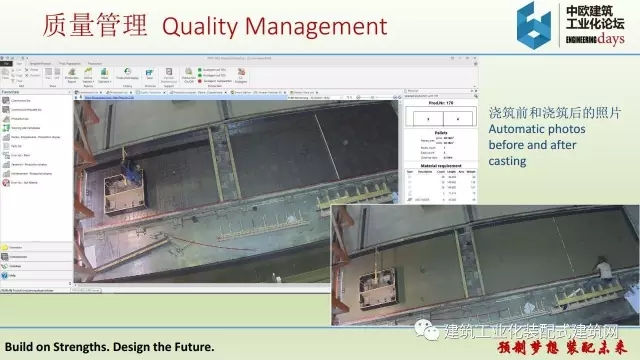Collapse the Favorites panel header arrow
This screenshot has width=640, height=360.
[x=69, y=92]
